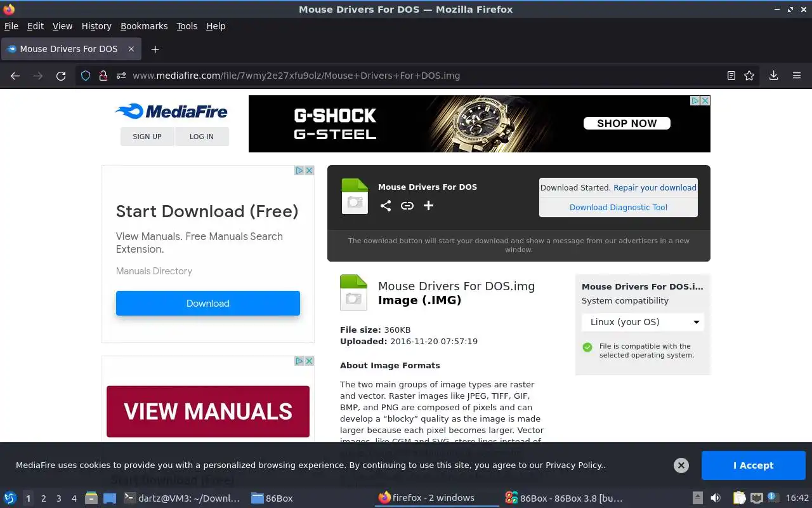Switch to workspace 2 in taskbar
The height and width of the screenshot is (508, 812).
pyautogui.click(x=44, y=498)
